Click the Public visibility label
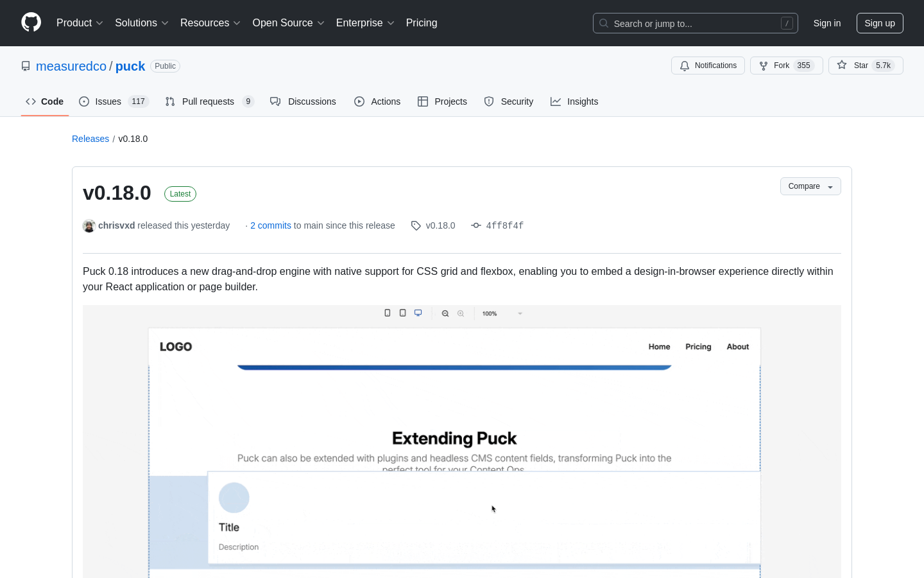This screenshot has width=924, height=578. click(165, 66)
